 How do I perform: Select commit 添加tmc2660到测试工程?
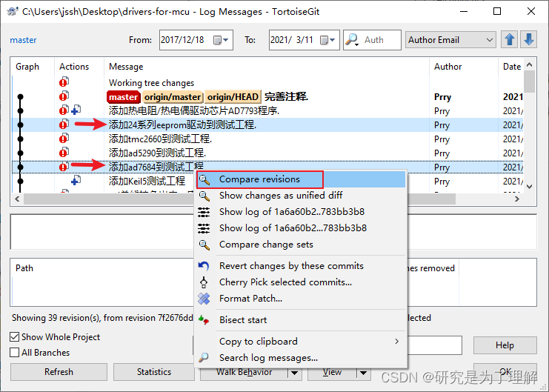click(268, 139)
